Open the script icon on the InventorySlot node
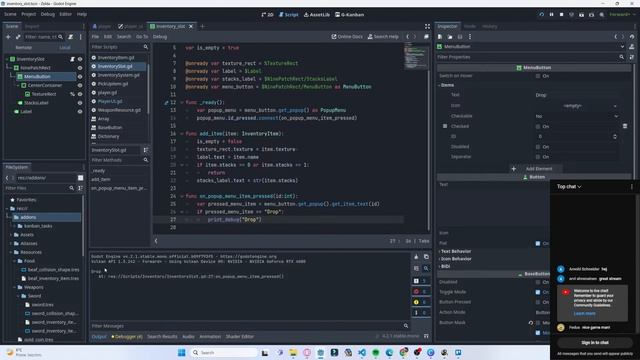640x360 pixels. (x=72, y=59)
